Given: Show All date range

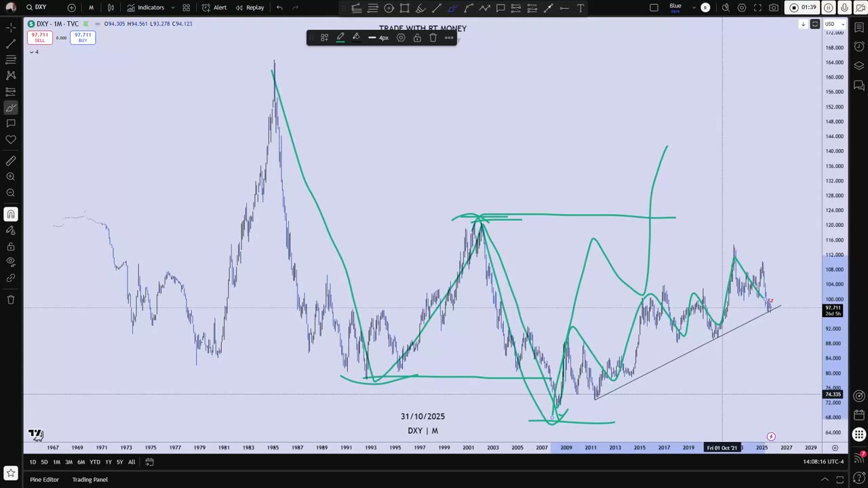Looking at the screenshot, I should tap(132, 462).
